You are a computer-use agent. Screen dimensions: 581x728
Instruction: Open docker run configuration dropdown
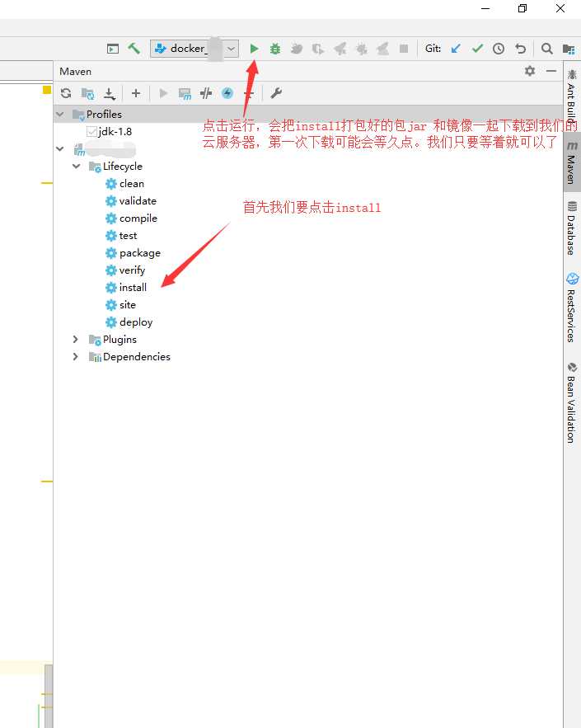point(194,49)
